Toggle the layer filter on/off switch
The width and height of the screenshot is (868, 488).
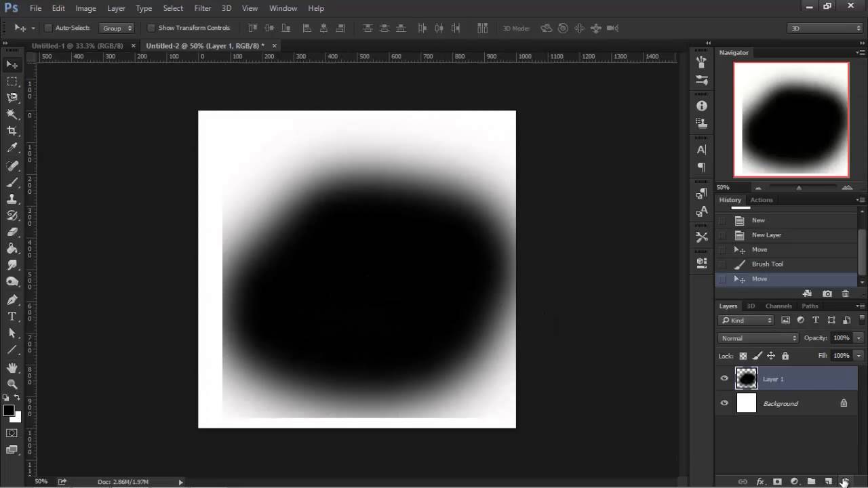point(862,320)
